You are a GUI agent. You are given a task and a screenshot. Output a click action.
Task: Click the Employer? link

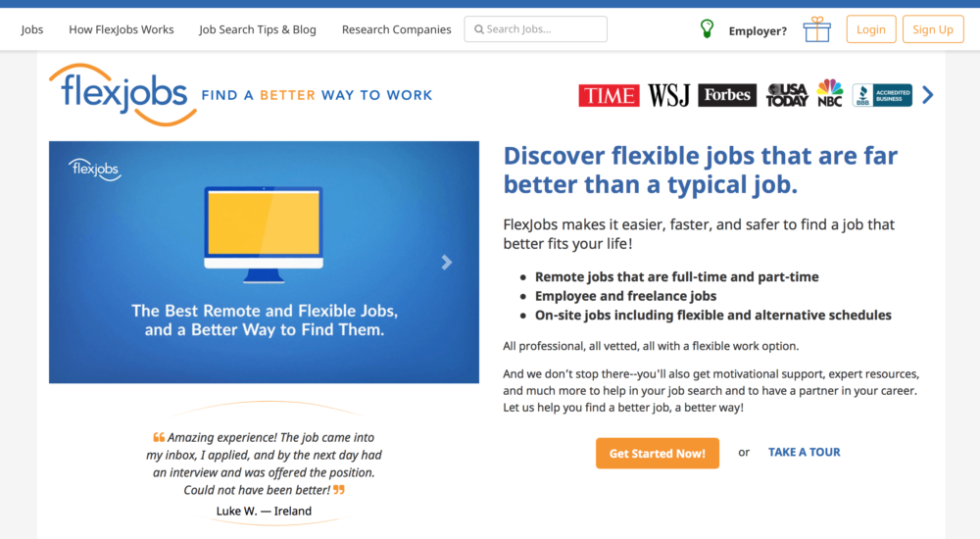point(758,30)
